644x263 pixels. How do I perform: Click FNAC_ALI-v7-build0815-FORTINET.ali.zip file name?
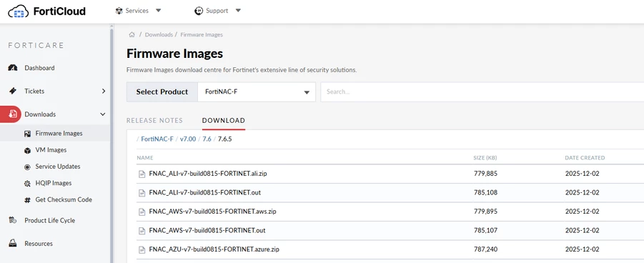(x=208, y=174)
